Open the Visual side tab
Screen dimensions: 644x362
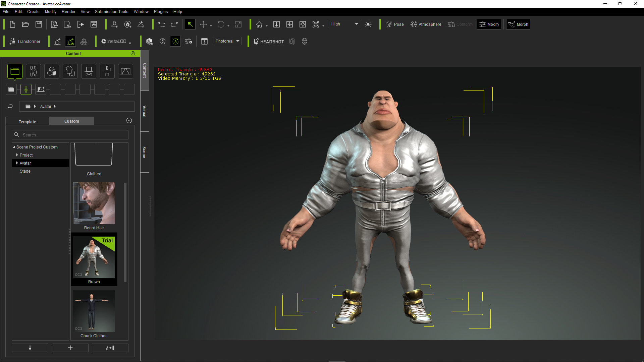(145, 111)
